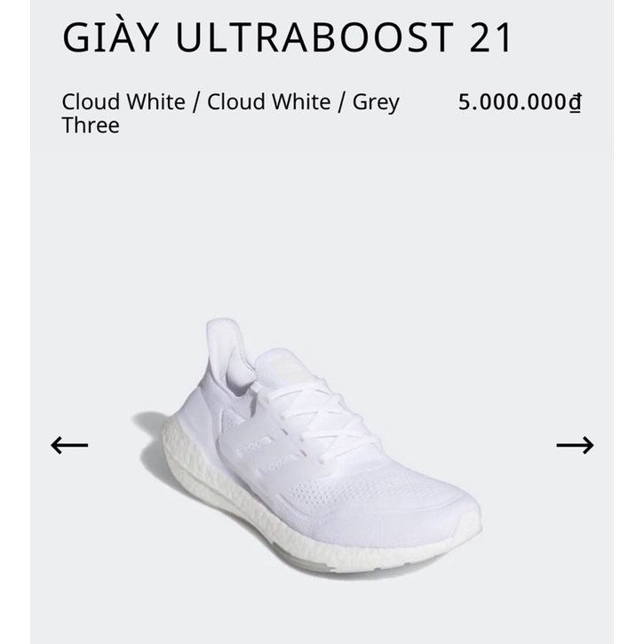Click the đồng currency symbol in the price
Image resolution: width=644 pixels, height=644 pixels.
[x=575, y=102]
